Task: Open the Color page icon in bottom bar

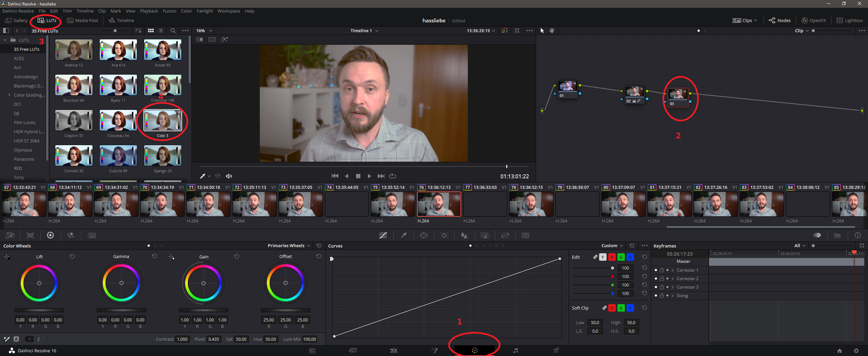Action: [x=475, y=350]
